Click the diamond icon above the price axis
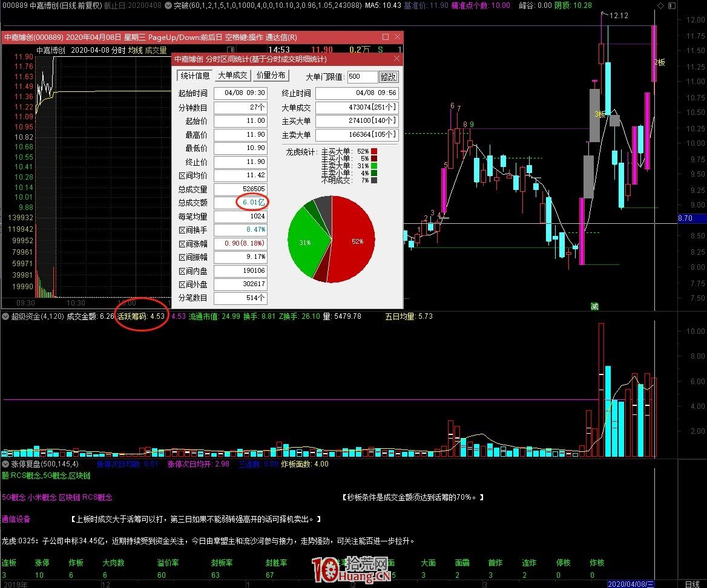Image resolution: width=707 pixels, height=588 pixels. coord(660,5)
